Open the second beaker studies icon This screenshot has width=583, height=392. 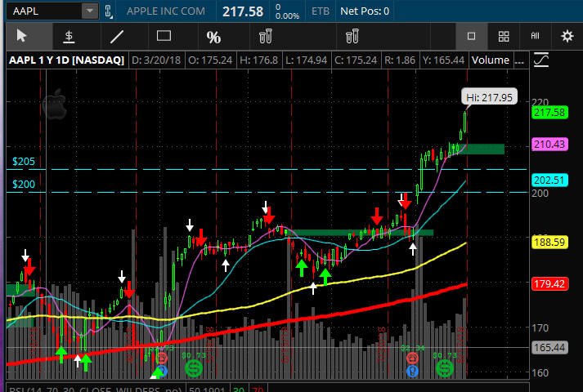(352, 37)
